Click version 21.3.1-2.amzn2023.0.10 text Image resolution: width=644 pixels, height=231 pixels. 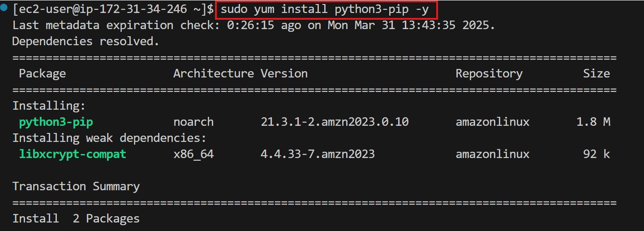tap(335, 122)
